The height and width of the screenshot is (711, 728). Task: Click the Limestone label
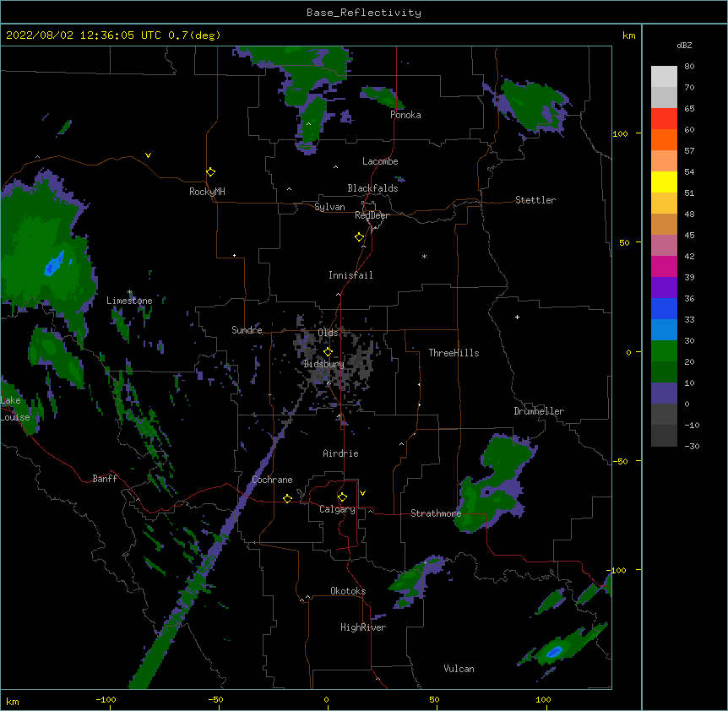(x=129, y=301)
